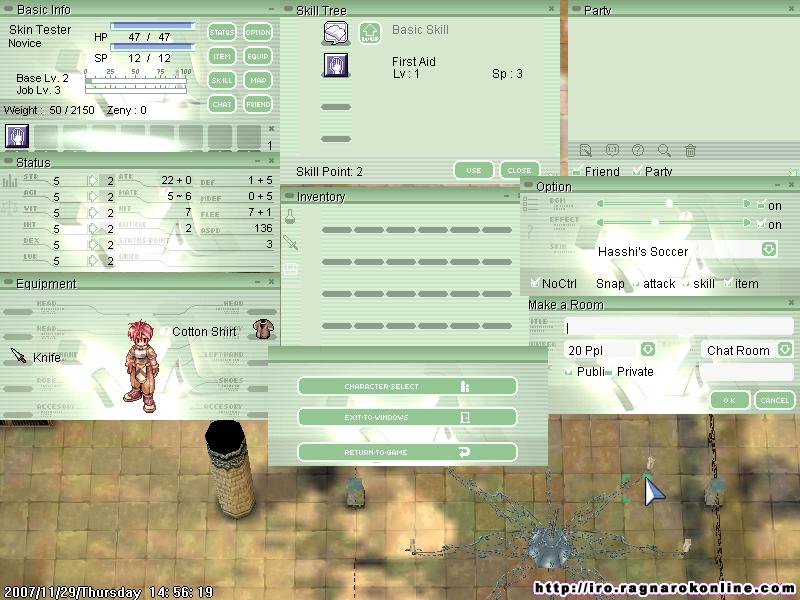Click CLOSE button in Skill Tree
800x600 pixels.
tap(519, 170)
